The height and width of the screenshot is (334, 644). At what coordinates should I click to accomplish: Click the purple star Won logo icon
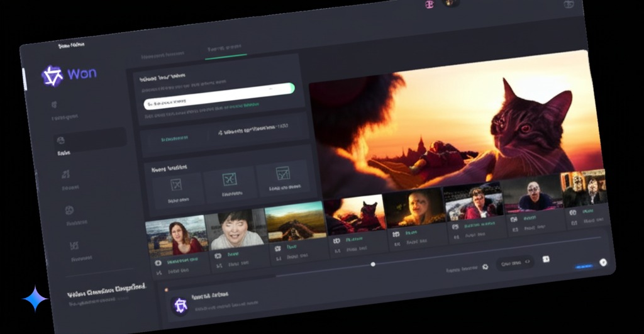[53, 76]
